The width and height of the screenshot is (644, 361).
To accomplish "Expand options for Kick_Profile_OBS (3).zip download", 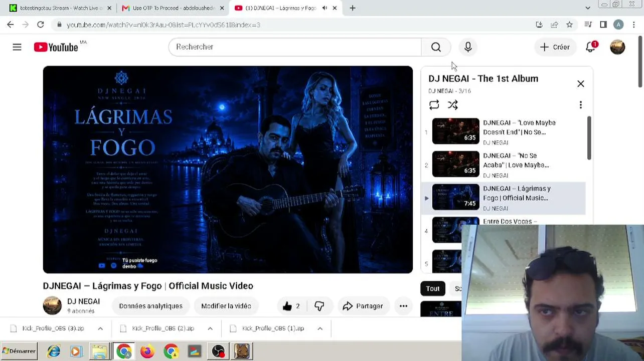I will 100,328.
